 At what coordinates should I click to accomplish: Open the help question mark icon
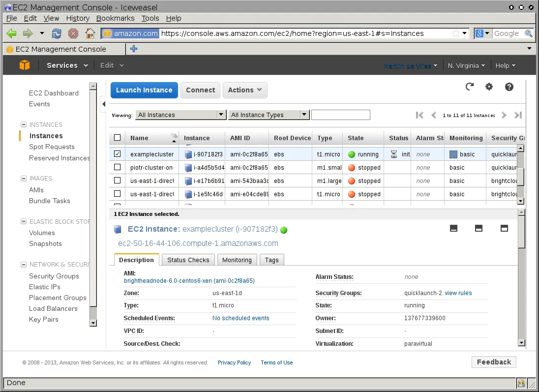[x=509, y=87]
